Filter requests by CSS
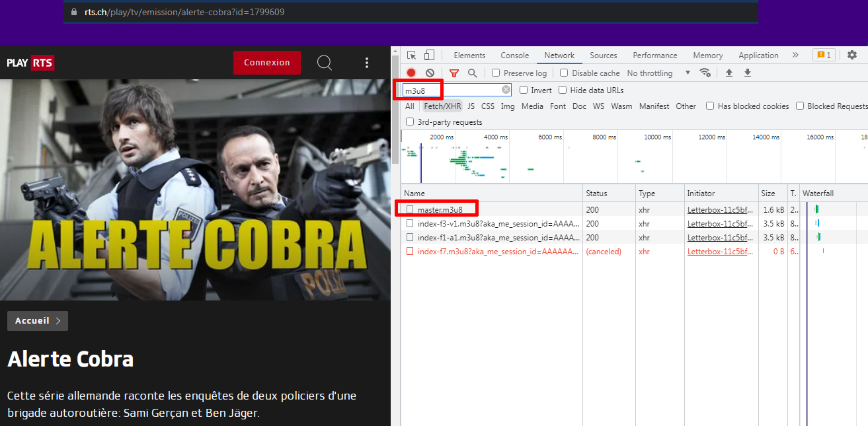Screen dimensions: 868x426 (488, 106)
